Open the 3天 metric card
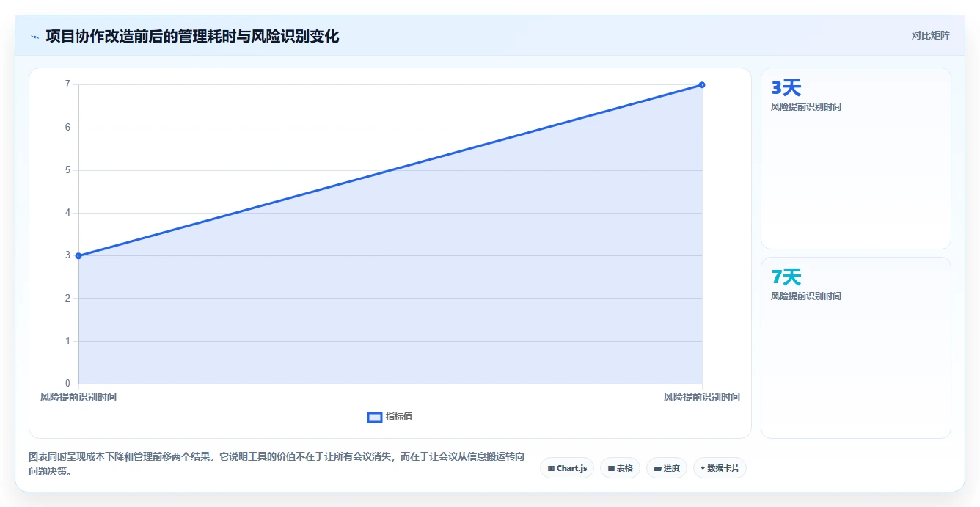The height and width of the screenshot is (507, 980). click(x=855, y=158)
